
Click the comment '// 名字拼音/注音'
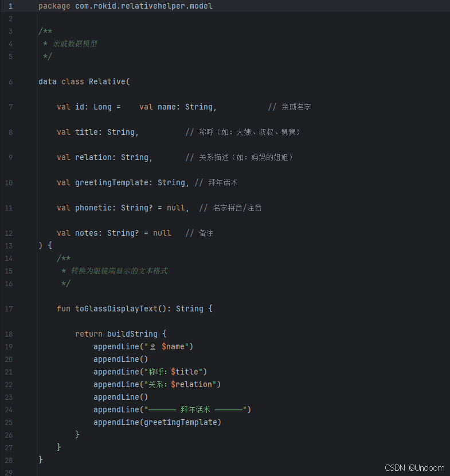230,208
